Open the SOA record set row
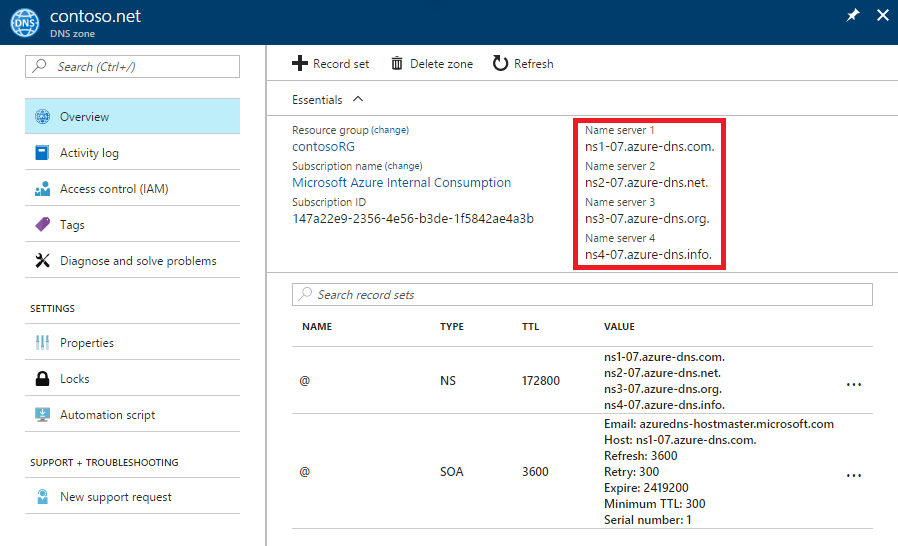This screenshot has width=898, height=546. (x=582, y=472)
